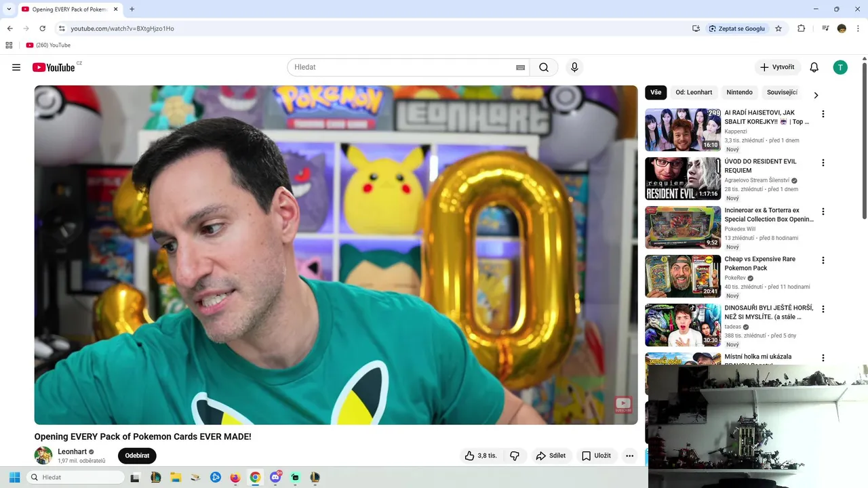Open options for Cheap vs Expensive video
This screenshot has height=488, width=868.
pyautogui.click(x=823, y=260)
